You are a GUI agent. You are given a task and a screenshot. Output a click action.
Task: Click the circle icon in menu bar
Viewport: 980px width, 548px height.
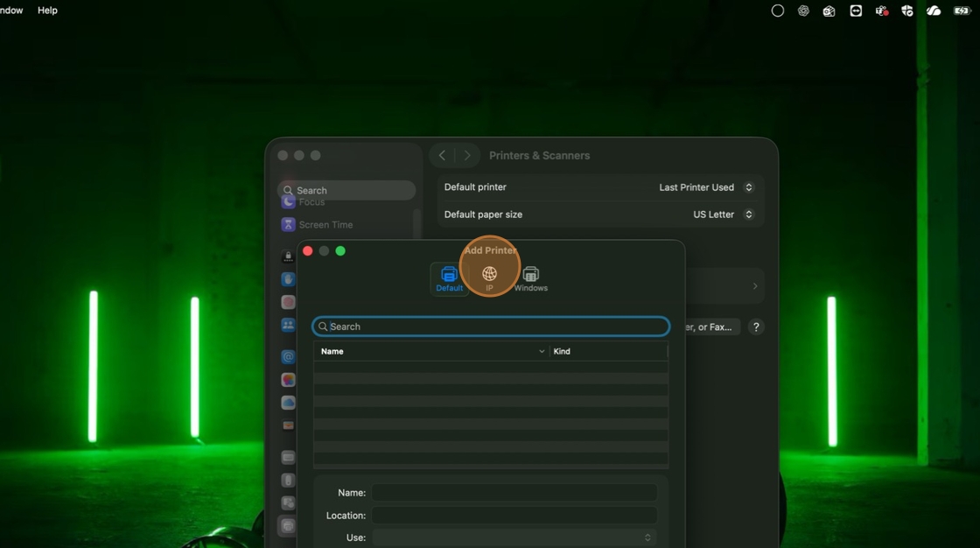pyautogui.click(x=778, y=11)
